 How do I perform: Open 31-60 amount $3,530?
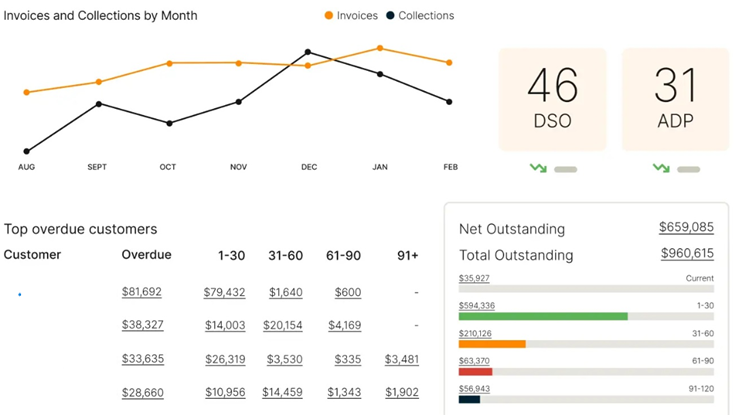pos(285,360)
